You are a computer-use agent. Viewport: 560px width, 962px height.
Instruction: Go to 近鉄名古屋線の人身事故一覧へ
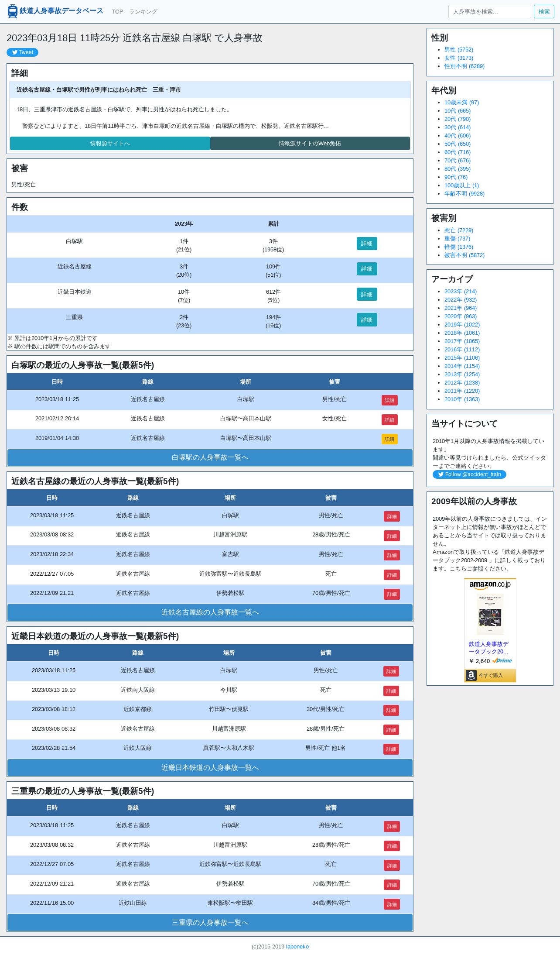(x=210, y=612)
